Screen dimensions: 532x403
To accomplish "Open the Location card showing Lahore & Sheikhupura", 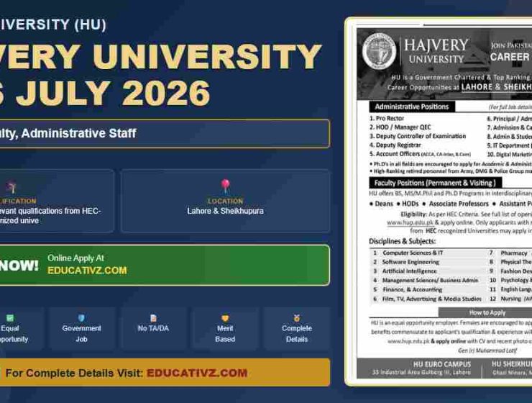I will [225, 201].
